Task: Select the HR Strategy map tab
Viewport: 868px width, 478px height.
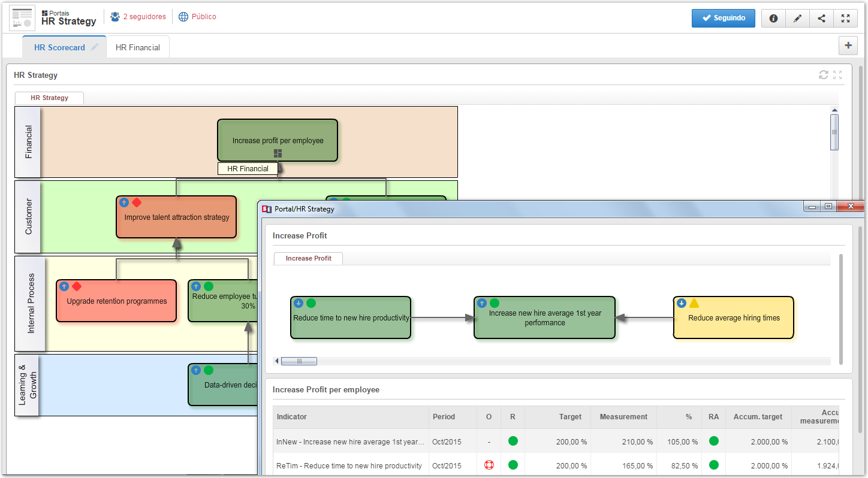Action: 49,98
